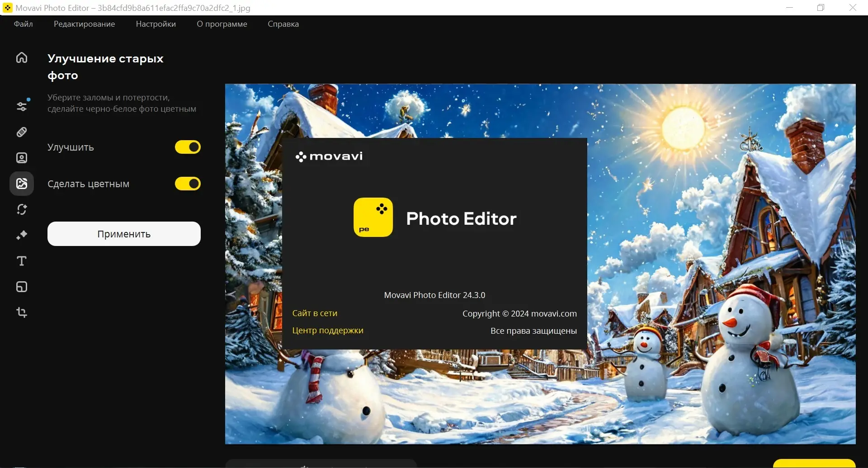Open the Настройки menu

tap(156, 24)
